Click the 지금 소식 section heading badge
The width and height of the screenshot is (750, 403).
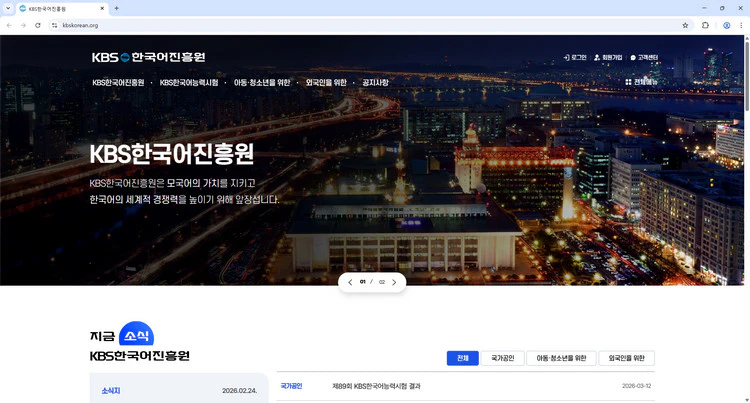pyautogui.click(x=136, y=335)
